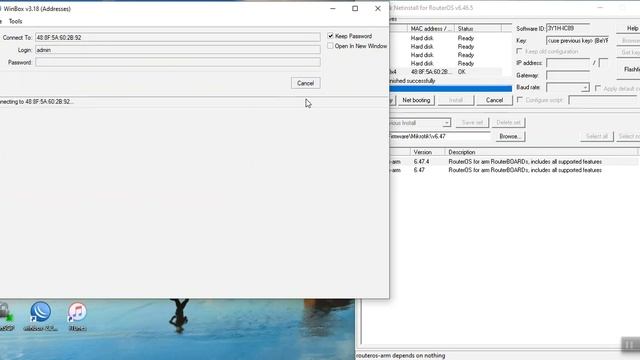The width and height of the screenshot is (640, 360).
Task: Click the Save set button
Action: [472, 122]
